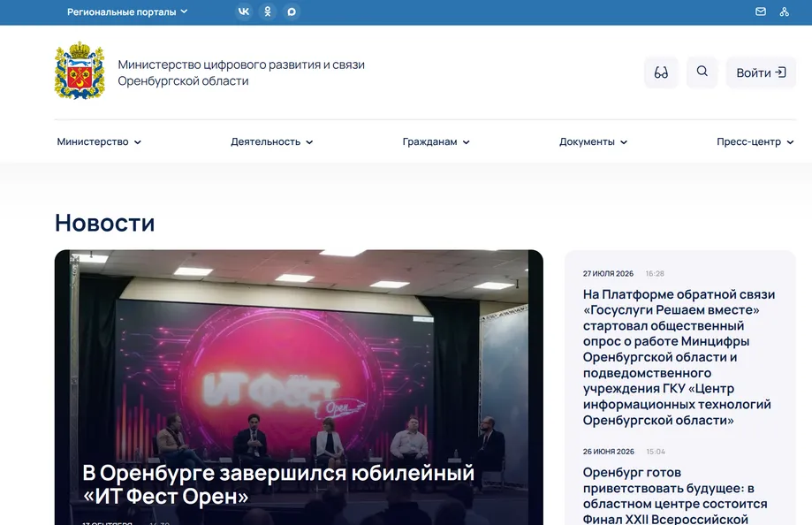Click the date 26 июня 2026
The image size is (812, 525).
pyautogui.click(x=609, y=452)
